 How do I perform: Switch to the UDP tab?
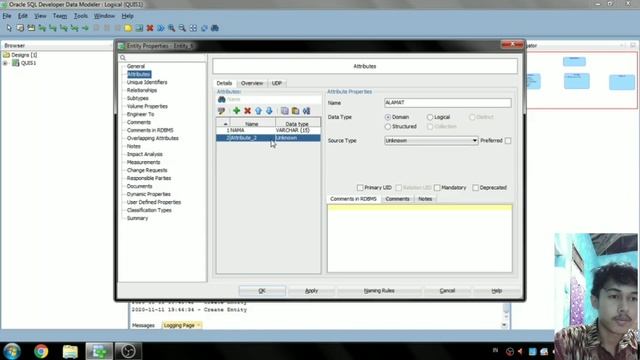pyautogui.click(x=277, y=83)
